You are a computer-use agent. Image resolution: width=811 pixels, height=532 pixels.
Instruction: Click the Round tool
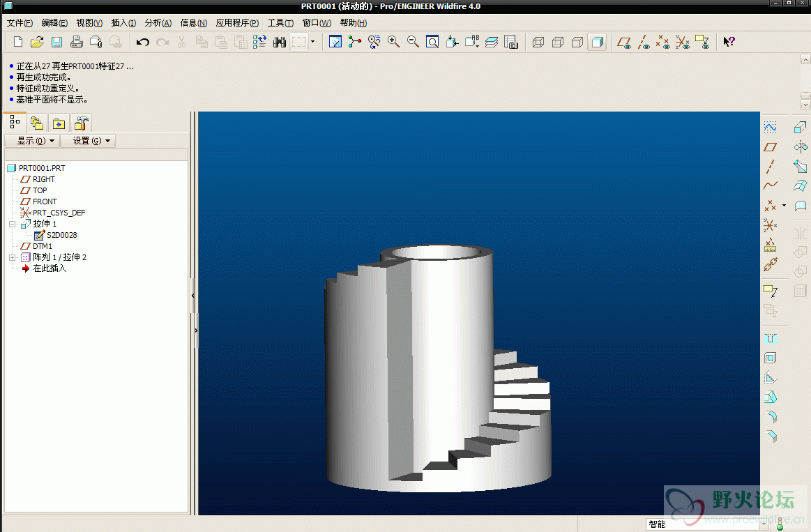click(x=770, y=417)
